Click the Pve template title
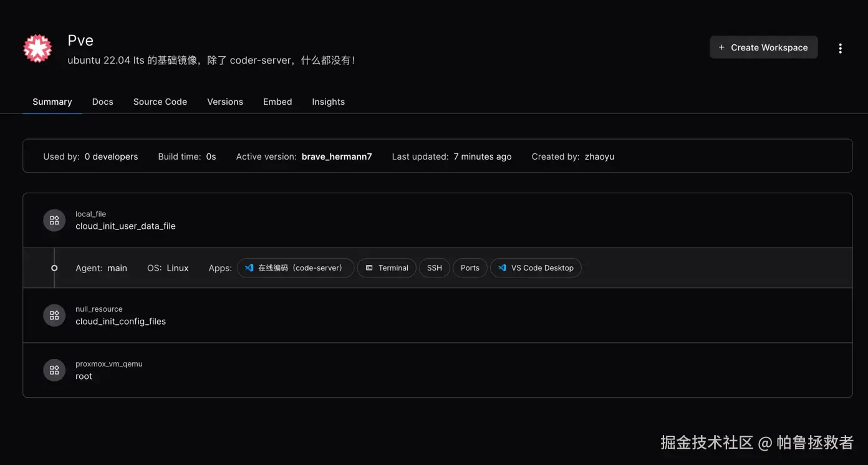868x465 pixels. coord(80,41)
